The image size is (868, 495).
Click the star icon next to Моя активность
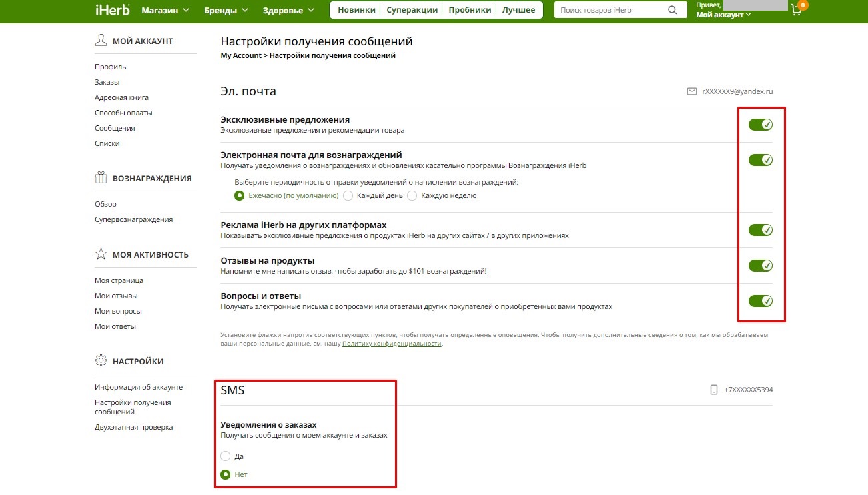pyautogui.click(x=101, y=254)
